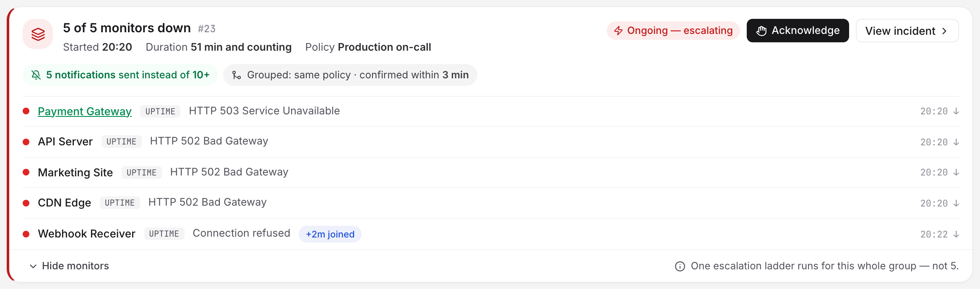Select the CDN Edge monitor name

pos(64,203)
